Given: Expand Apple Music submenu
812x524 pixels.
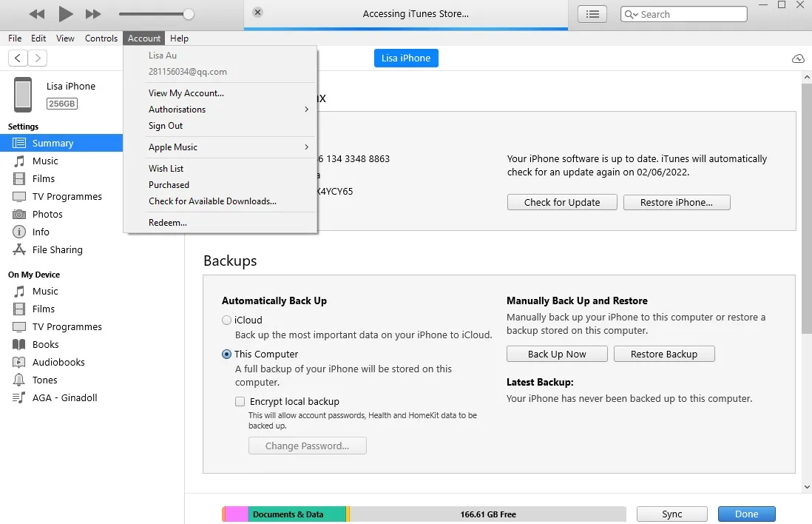Looking at the screenshot, I should coord(220,147).
